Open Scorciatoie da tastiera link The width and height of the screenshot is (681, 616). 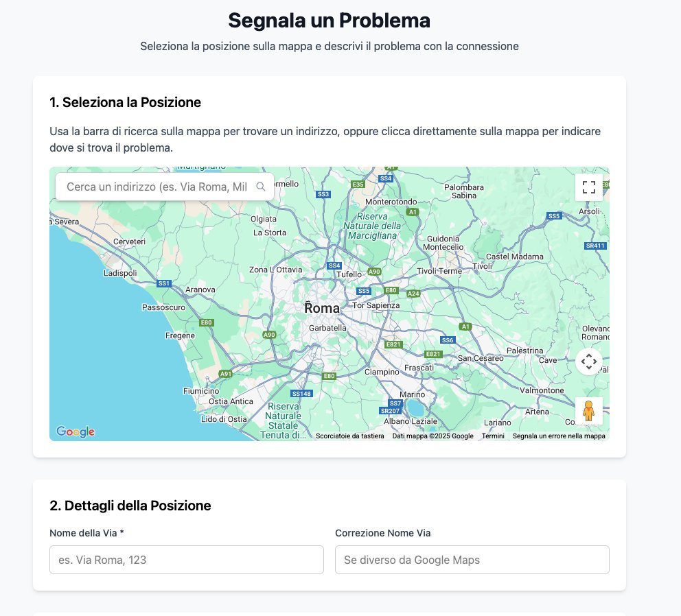[x=350, y=436]
